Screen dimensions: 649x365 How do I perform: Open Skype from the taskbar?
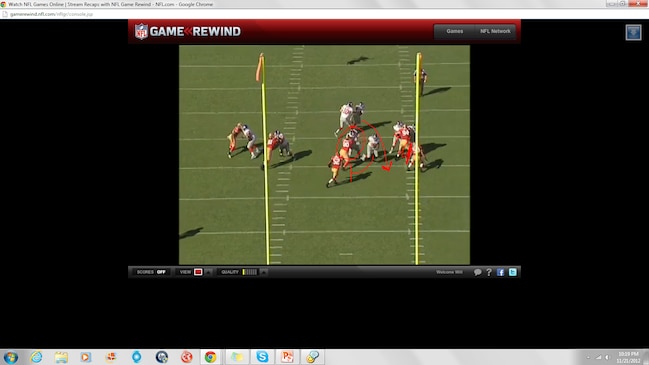(x=262, y=357)
